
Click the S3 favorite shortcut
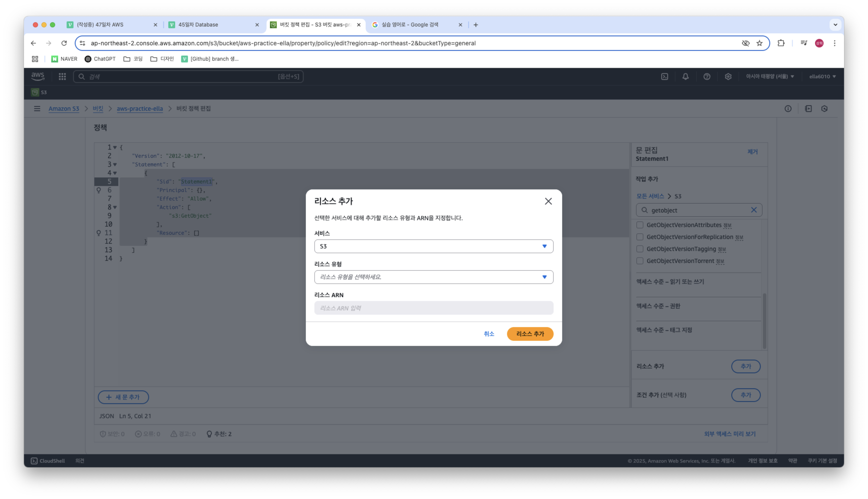[39, 92]
